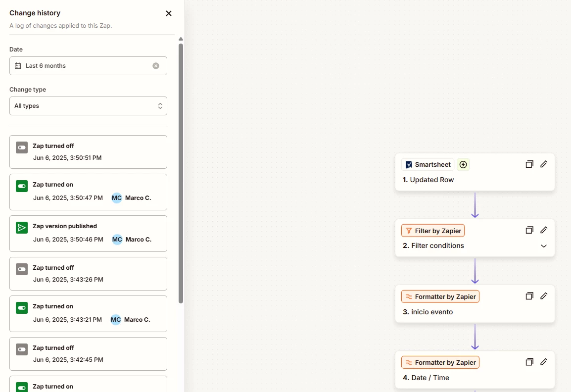Click the All types dropdown arrows
The image size is (571, 392).
tap(160, 106)
